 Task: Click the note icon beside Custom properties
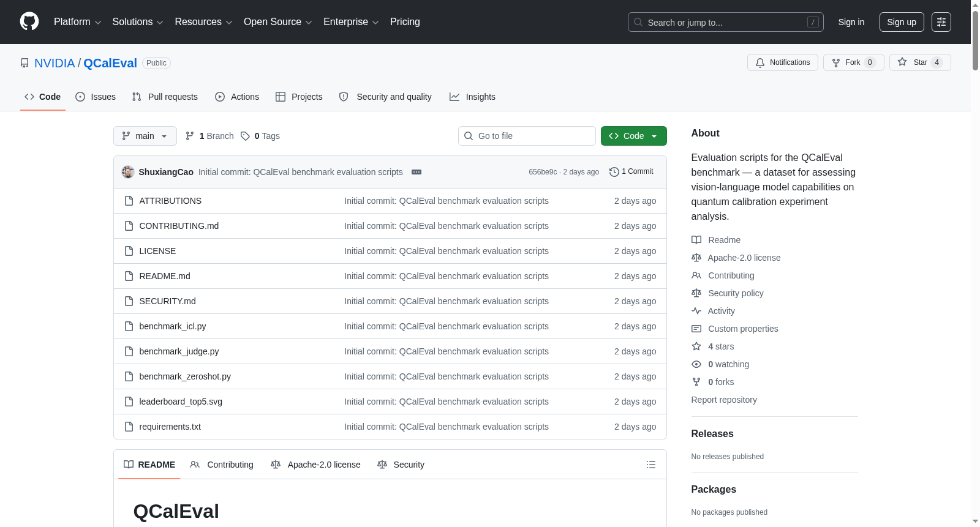click(x=696, y=329)
